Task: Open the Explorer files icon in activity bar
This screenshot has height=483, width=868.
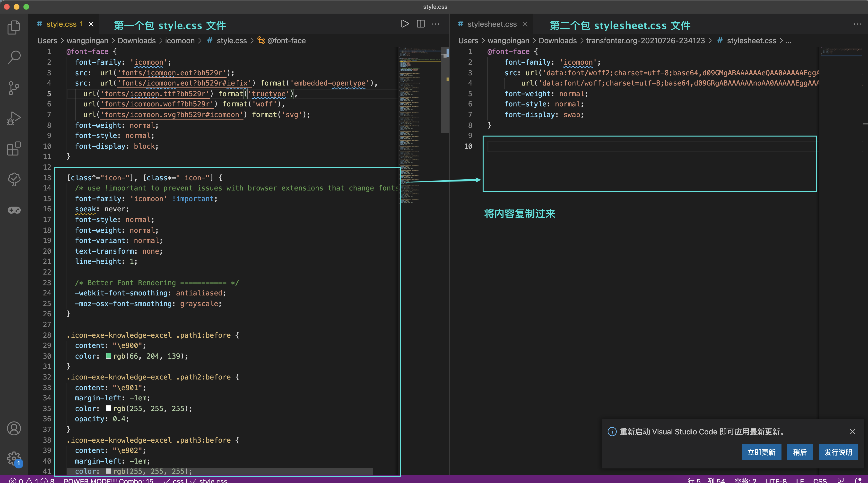Action: tap(14, 27)
